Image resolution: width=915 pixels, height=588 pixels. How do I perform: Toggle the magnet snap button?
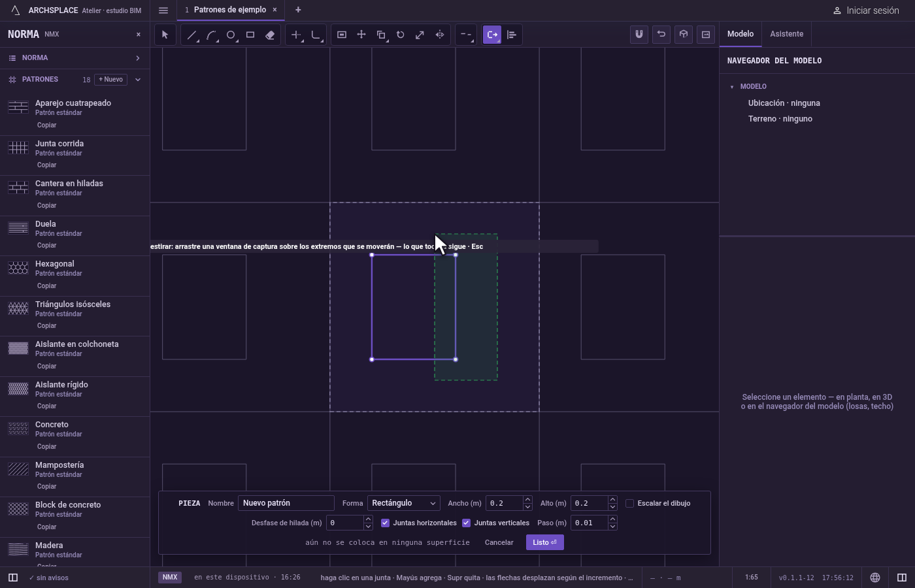tap(639, 34)
